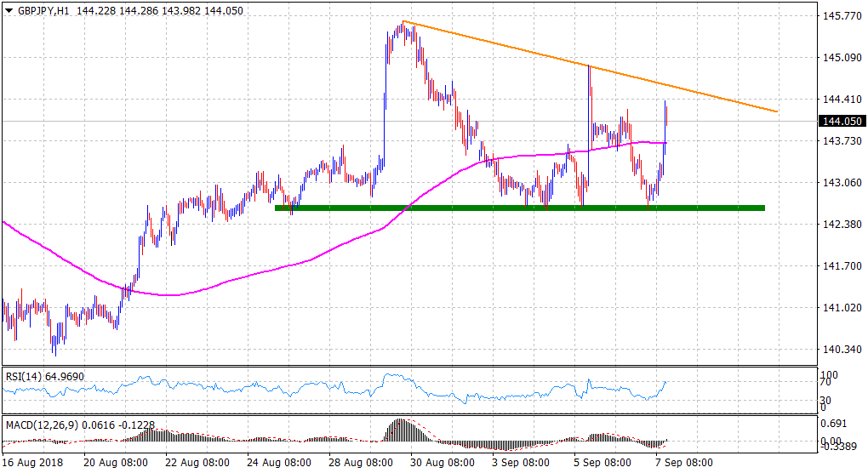Click the 145.770 price axis label
The image size is (868, 473).
(x=840, y=16)
